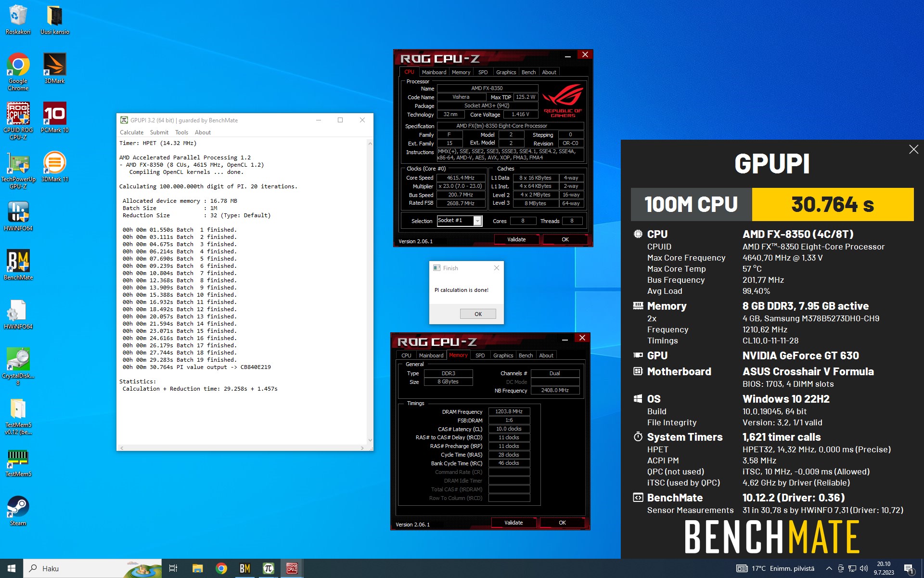The height and width of the screenshot is (578, 924).
Task: Open the TestMem5 RAM shortcut icon
Action: [x=18, y=462]
